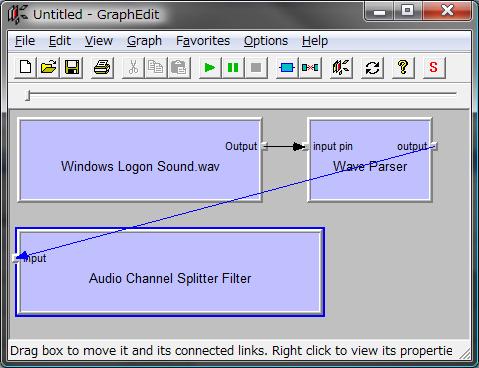Image resolution: width=479 pixels, height=368 pixels.
Task: Refresh the graph with arrows icon
Action: tap(372, 68)
